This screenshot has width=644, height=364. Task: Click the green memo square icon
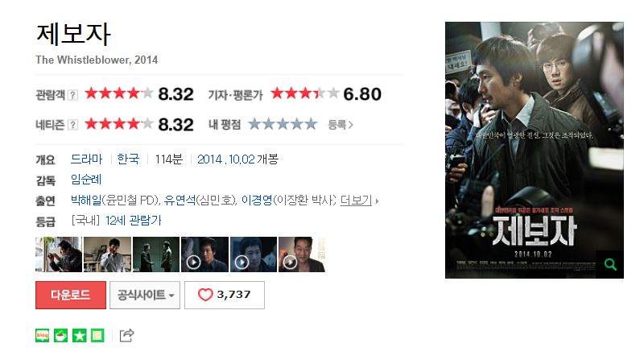97,336
